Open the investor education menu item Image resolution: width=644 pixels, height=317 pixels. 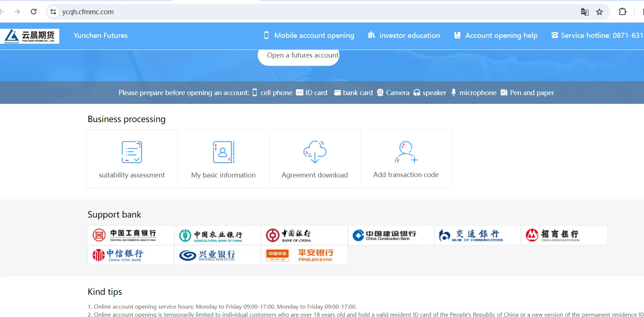coord(410,35)
